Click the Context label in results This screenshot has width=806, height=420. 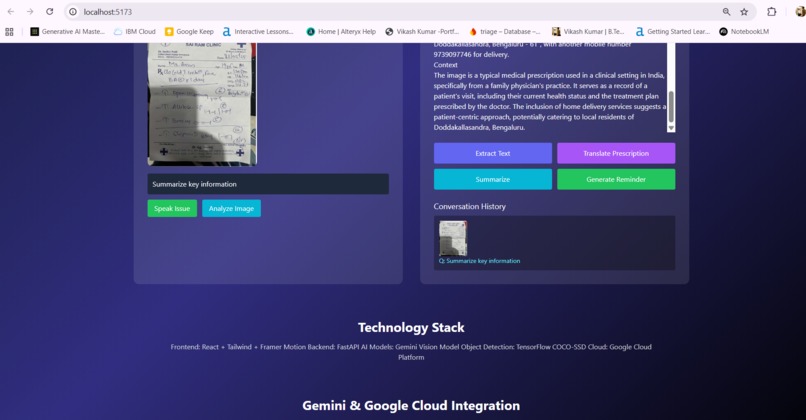click(445, 65)
